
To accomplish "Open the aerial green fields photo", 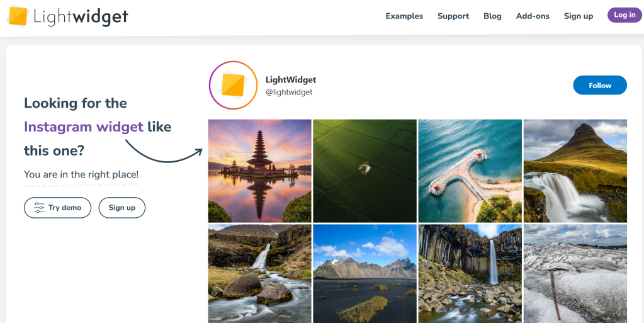I will pos(364,171).
